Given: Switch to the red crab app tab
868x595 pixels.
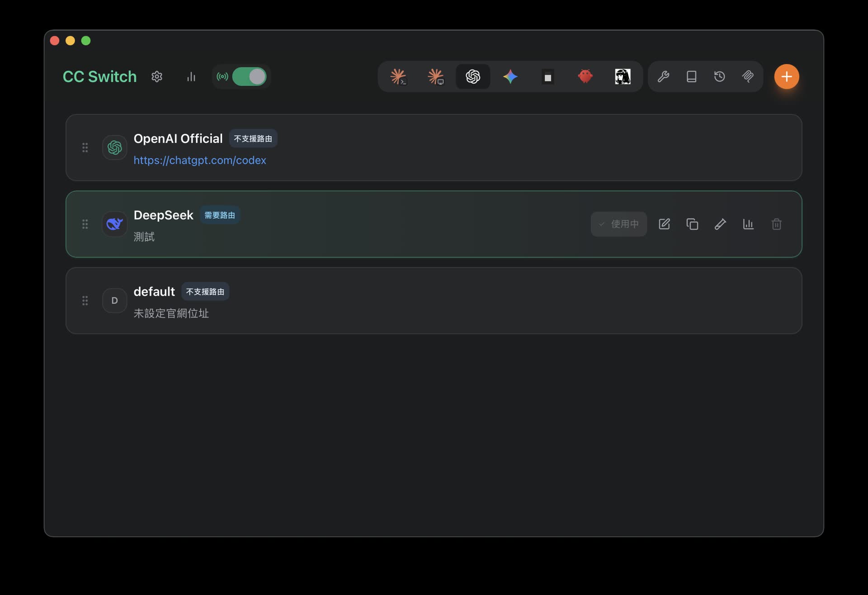Looking at the screenshot, I should 585,76.
